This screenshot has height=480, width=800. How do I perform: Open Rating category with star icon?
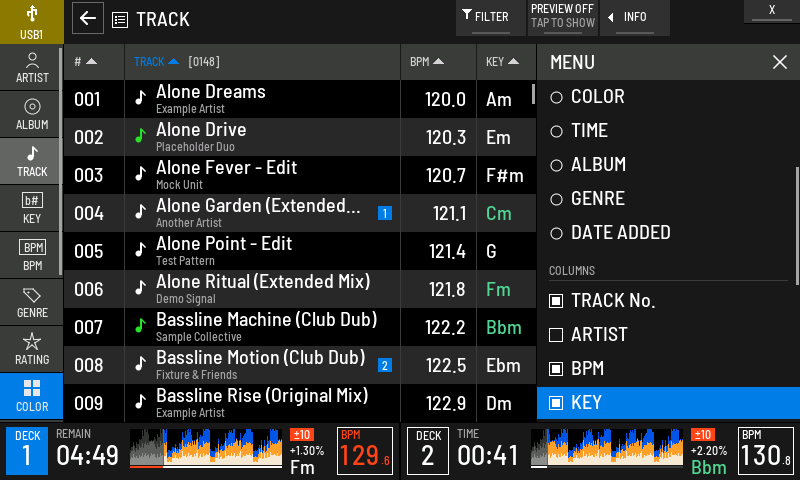32,349
